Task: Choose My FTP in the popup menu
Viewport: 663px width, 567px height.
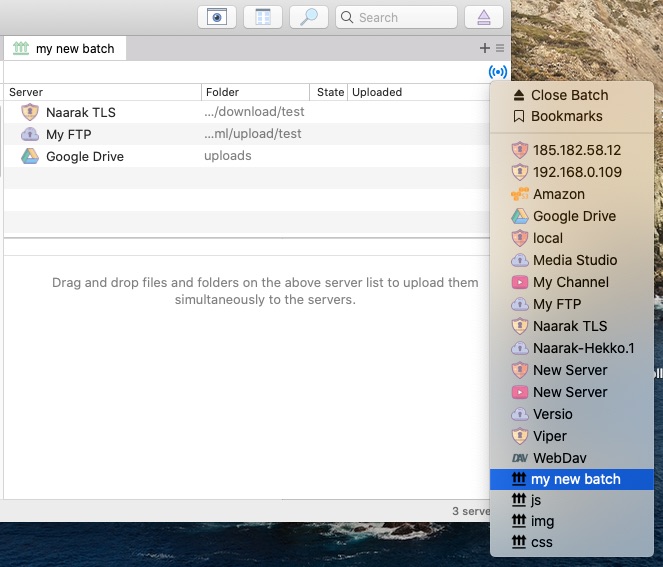Action: pyautogui.click(x=572, y=304)
